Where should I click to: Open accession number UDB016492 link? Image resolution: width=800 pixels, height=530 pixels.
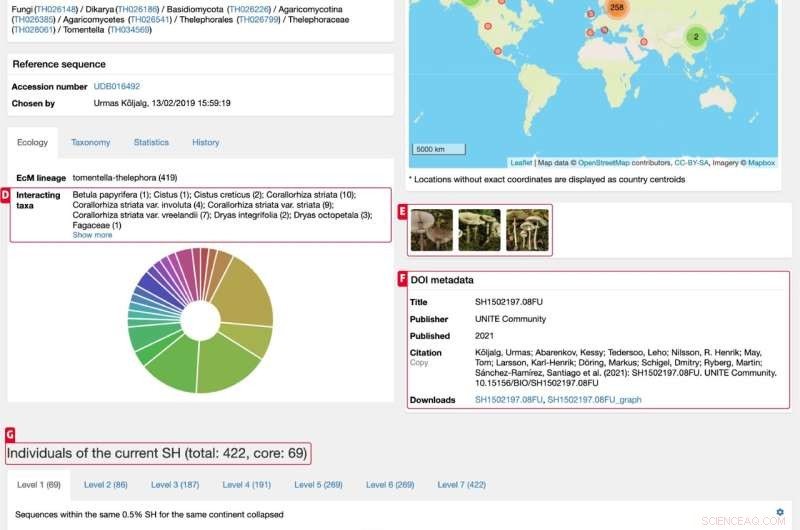[x=117, y=87]
